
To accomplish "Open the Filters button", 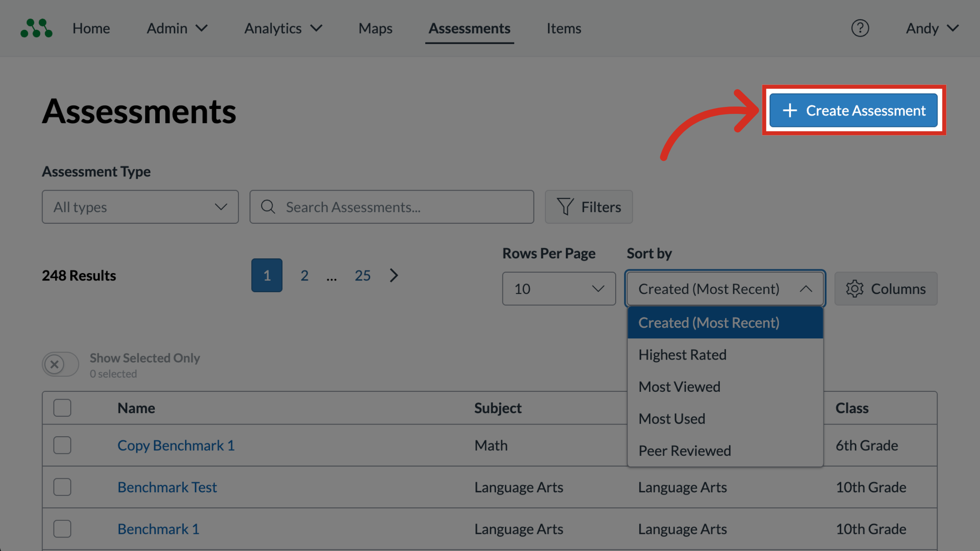I will tap(589, 207).
